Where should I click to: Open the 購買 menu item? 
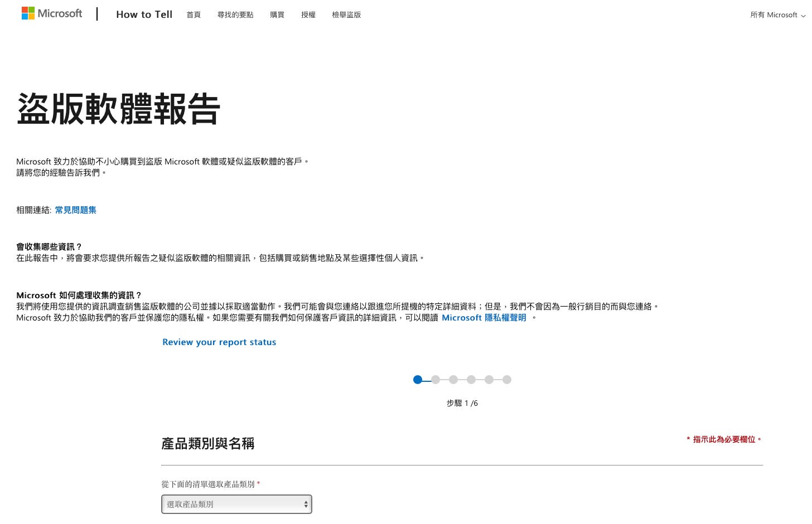(x=277, y=15)
